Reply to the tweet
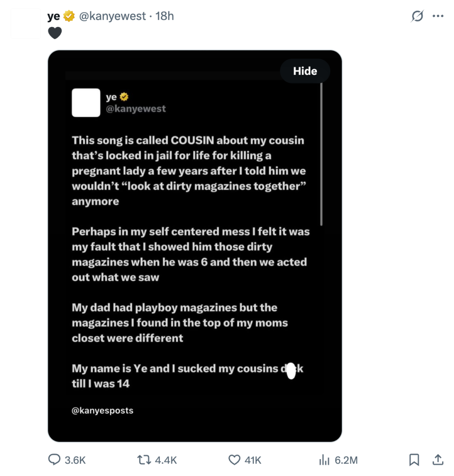 56,460
